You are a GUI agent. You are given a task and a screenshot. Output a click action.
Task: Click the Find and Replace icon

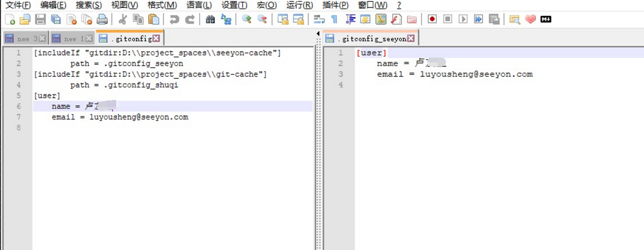226,19
